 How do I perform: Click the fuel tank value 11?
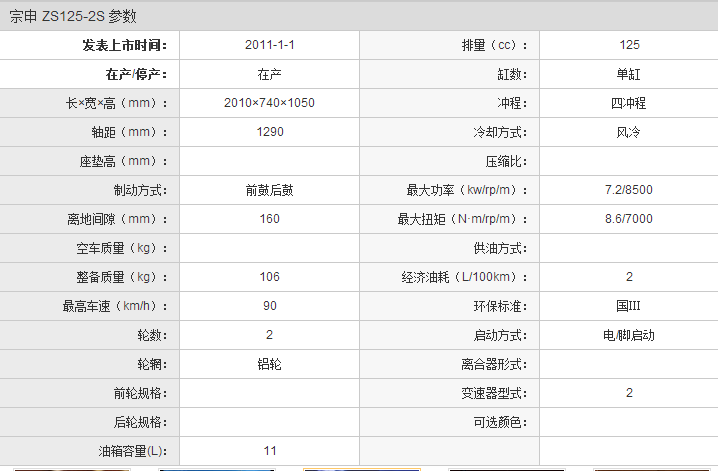point(270,451)
